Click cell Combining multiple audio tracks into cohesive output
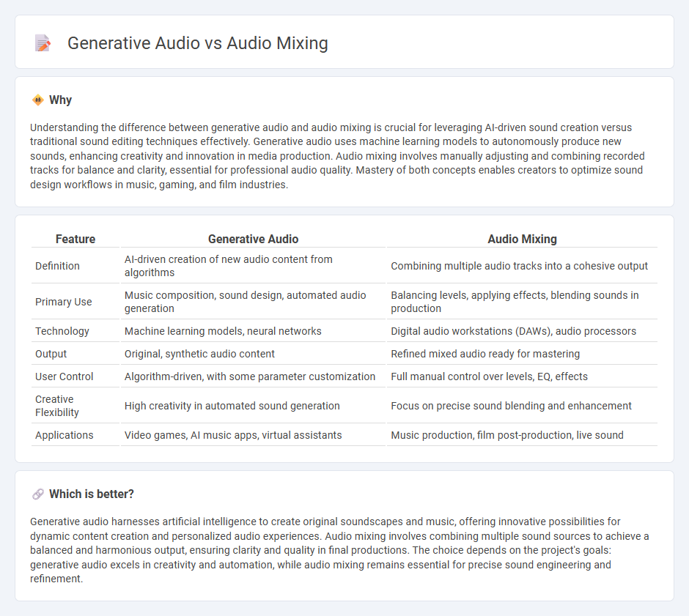 (x=522, y=266)
